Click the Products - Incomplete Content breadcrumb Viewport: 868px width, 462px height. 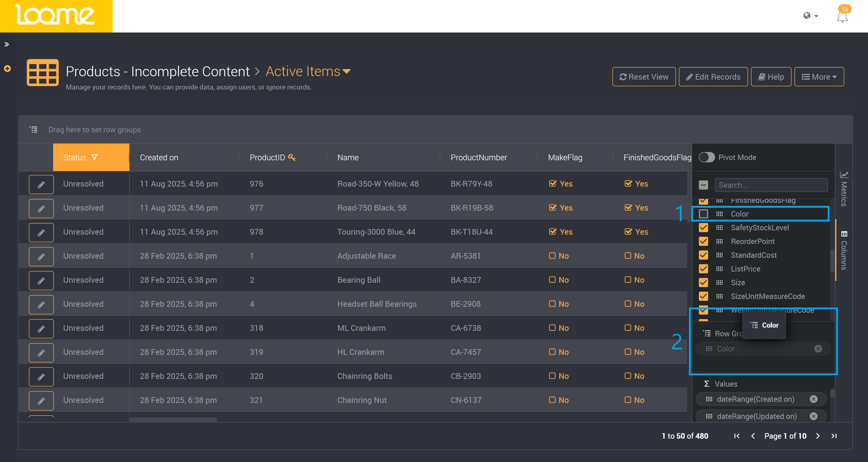158,71
